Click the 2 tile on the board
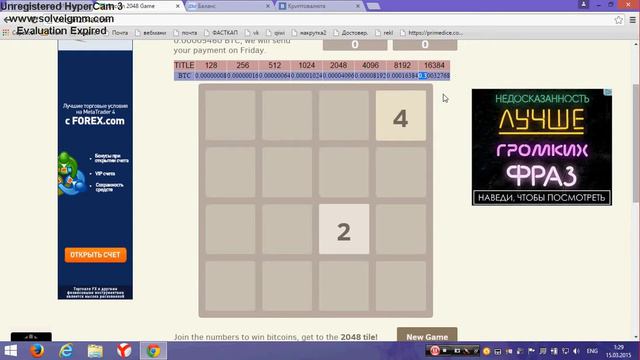The height and width of the screenshot is (360, 640). [x=344, y=229]
